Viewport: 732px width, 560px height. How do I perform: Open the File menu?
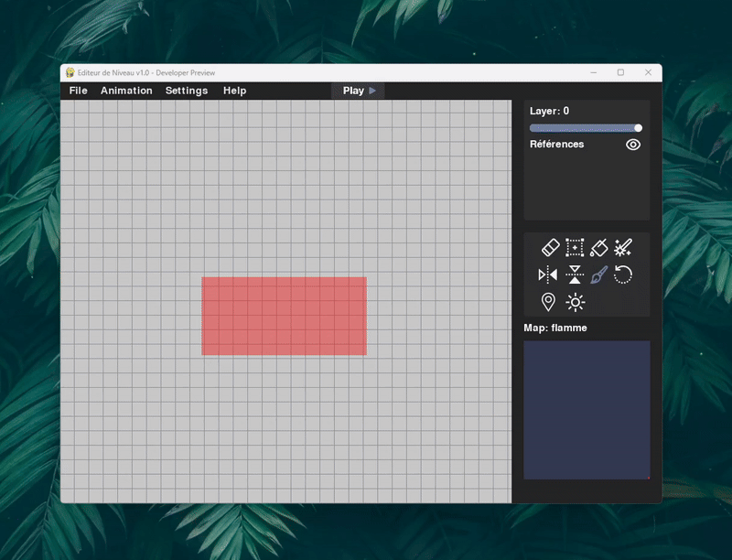[x=79, y=91]
